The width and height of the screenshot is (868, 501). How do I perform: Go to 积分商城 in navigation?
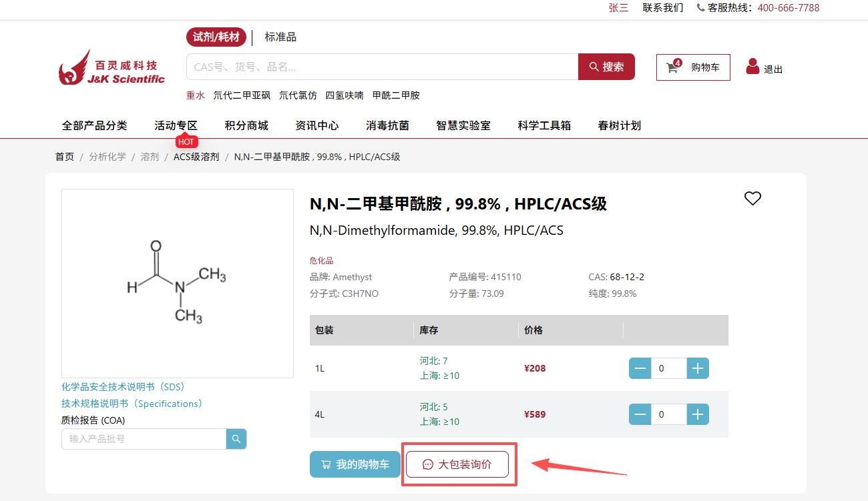click(246, 125)
